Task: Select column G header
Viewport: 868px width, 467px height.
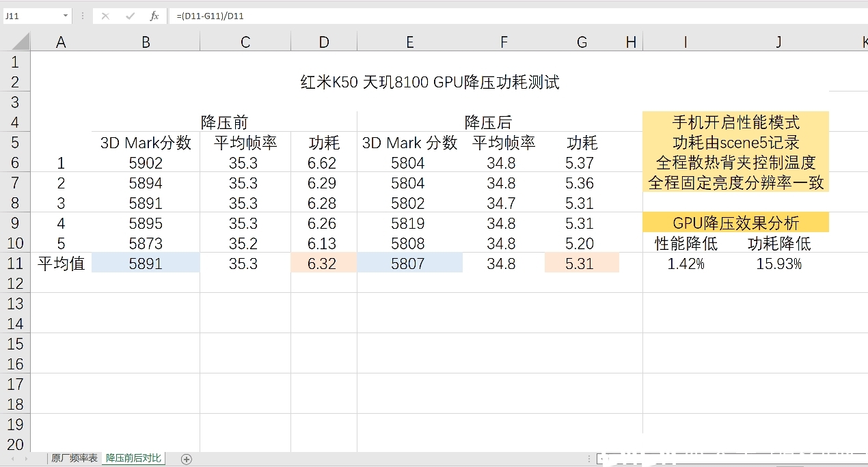Action: 582,42
